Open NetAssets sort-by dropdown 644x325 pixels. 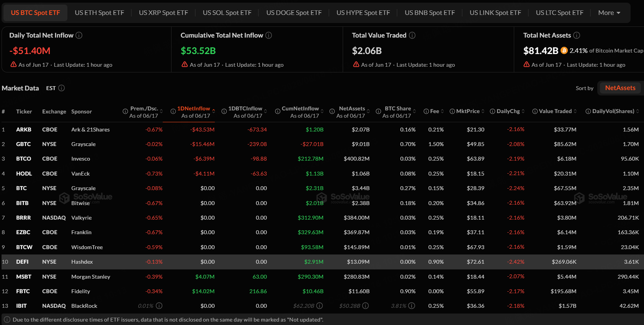click(x=620, y=88)
